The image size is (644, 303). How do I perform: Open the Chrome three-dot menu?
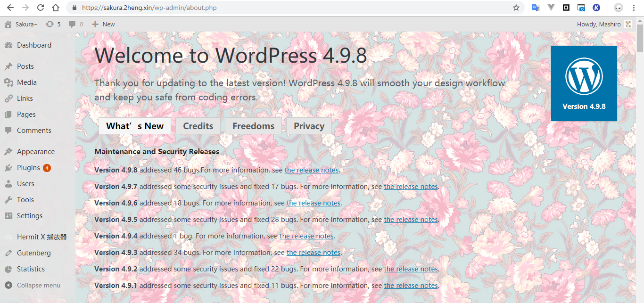[x=634, y=8]
